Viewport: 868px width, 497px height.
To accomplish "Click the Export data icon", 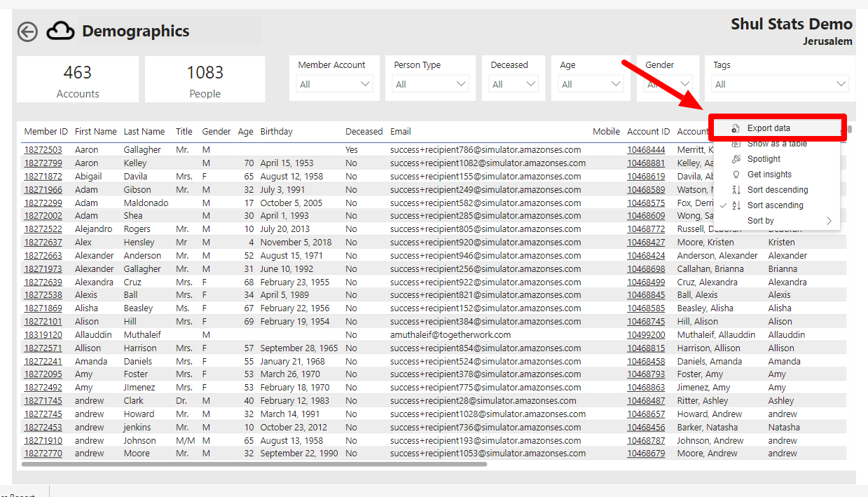I will point(736,129).
